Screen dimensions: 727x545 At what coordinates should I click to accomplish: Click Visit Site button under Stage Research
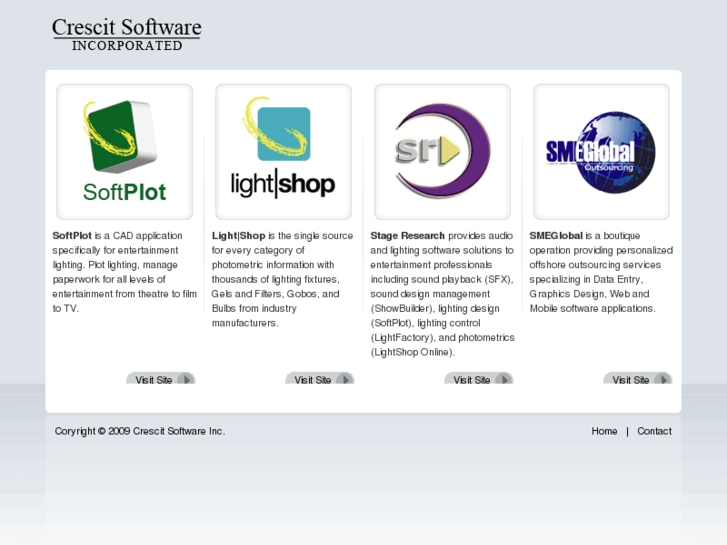(478, 379)
